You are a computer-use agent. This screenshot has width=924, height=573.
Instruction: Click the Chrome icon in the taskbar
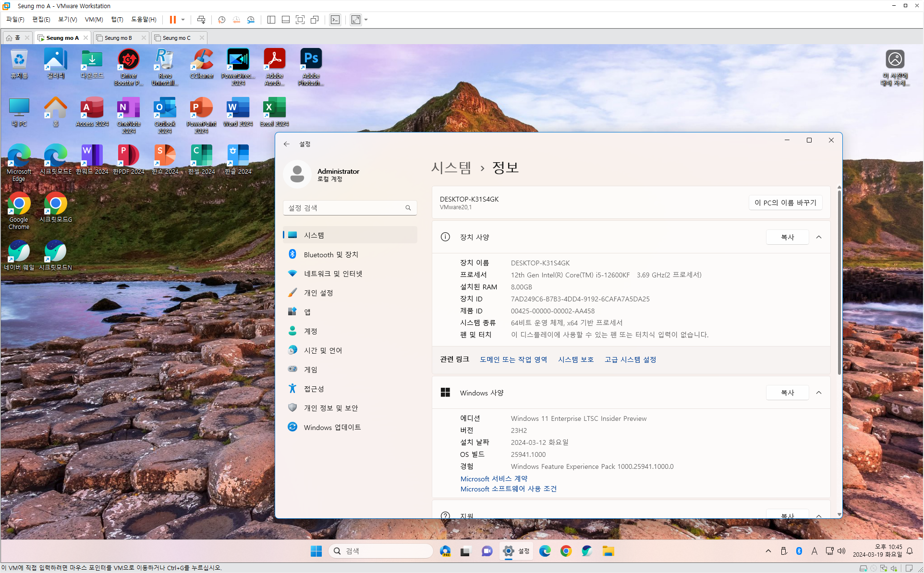click(566, 551)
